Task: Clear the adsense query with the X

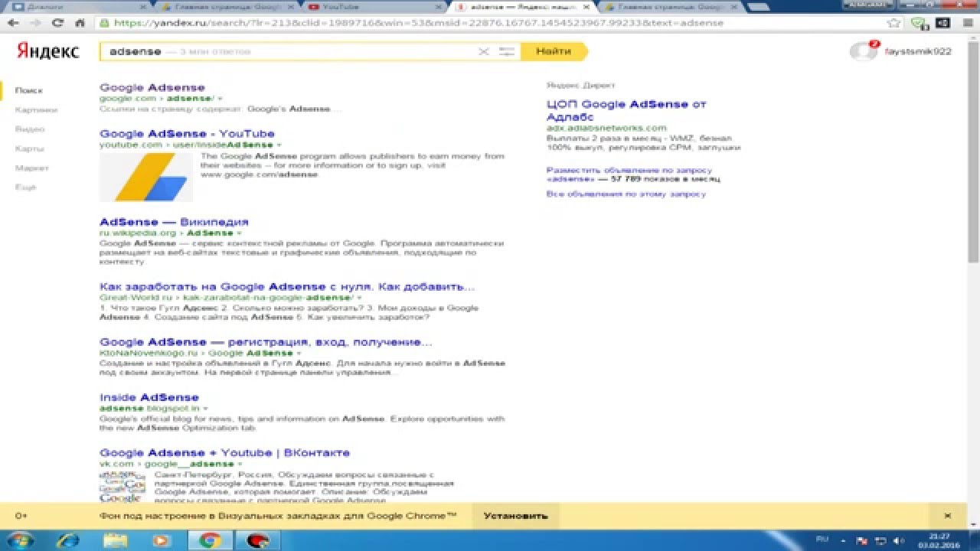Action: (483, 51)
